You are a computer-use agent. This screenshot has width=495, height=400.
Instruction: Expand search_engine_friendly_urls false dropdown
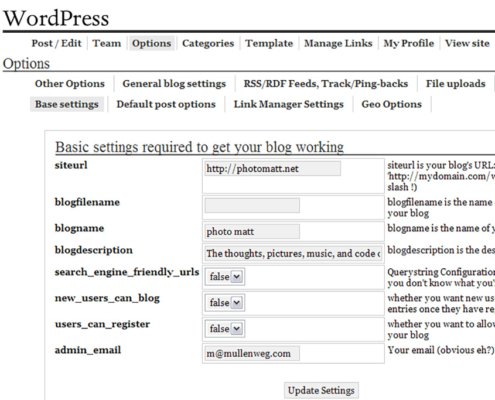pos(225,277)
